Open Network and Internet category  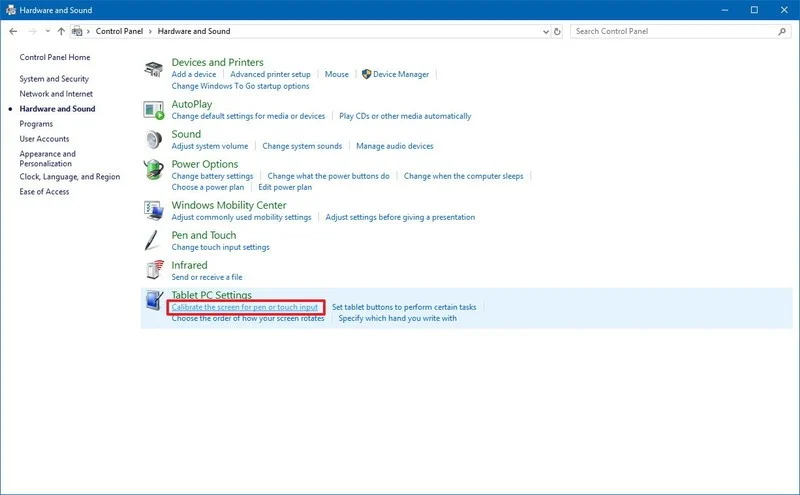coord(56,94)
